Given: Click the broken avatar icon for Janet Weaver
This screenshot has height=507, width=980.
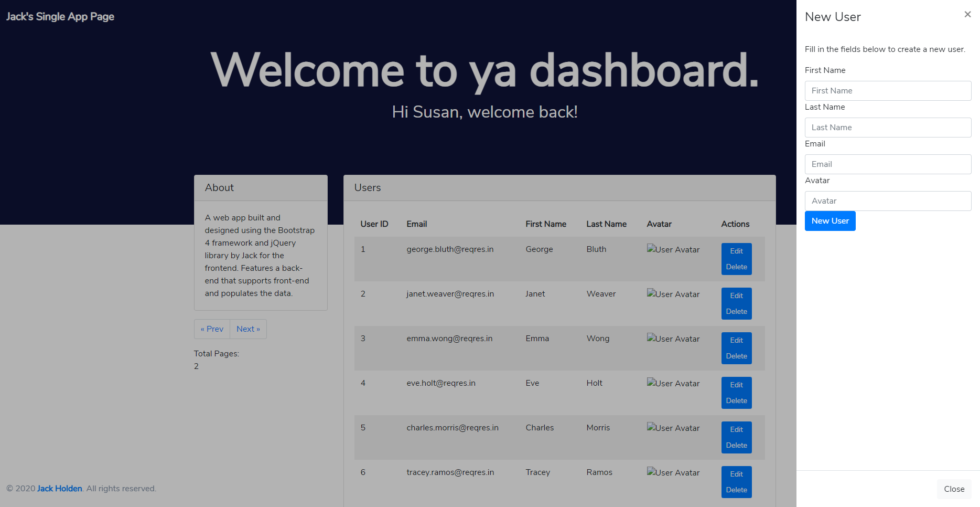Looking at the screenshot, I should [x=673, y=294].
